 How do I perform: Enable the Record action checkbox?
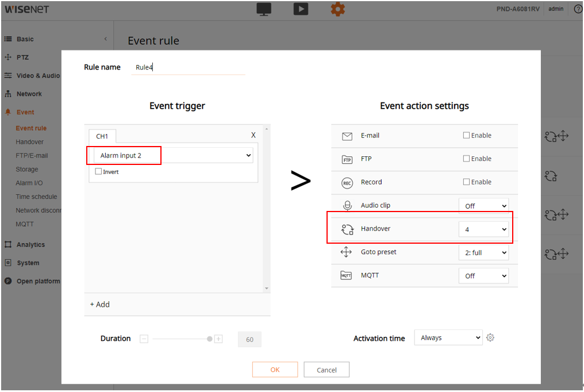467,182
